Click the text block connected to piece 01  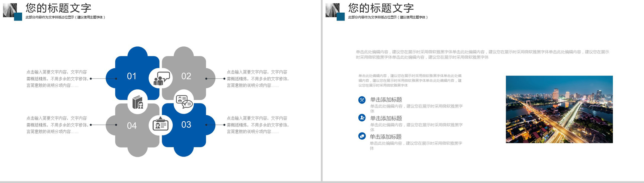click(x=57, y=78)
